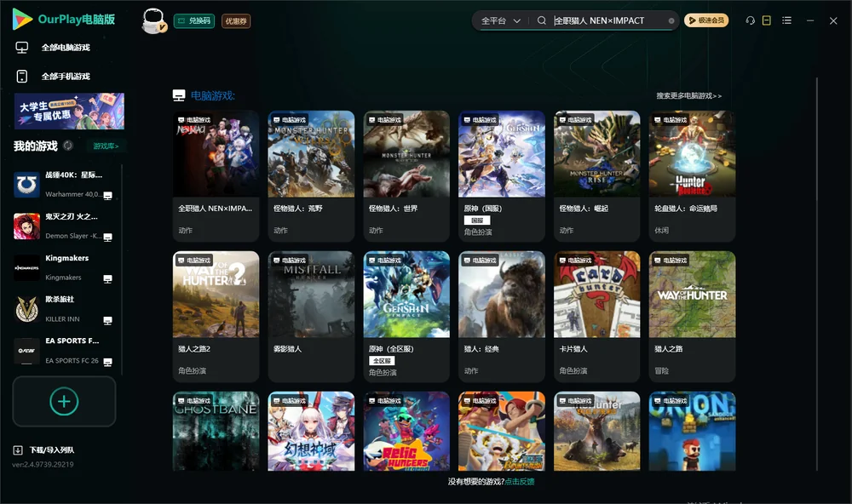The image size is (852, 504).
Task: Open the 大学生专属优惠 banner
Action: pos(69,111)
